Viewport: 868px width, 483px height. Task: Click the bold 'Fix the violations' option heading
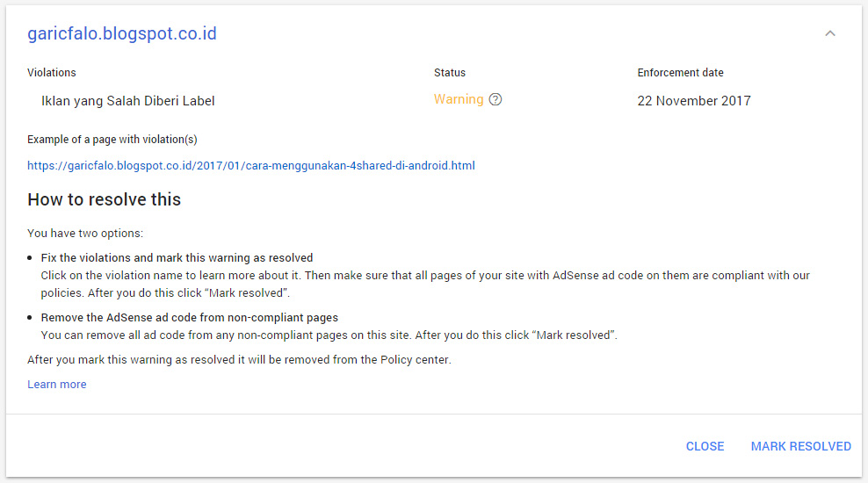coord(177,258)
